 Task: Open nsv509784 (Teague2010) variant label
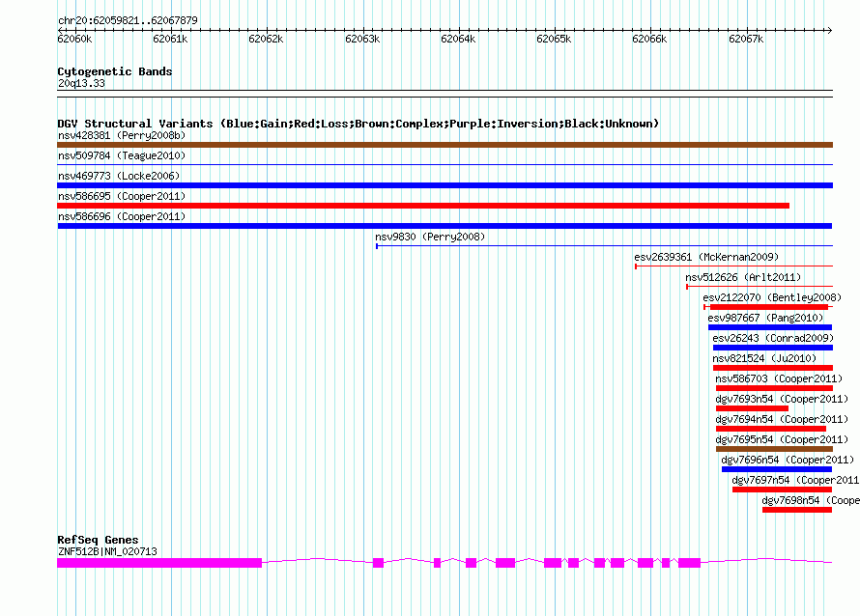tap(122, 155)
